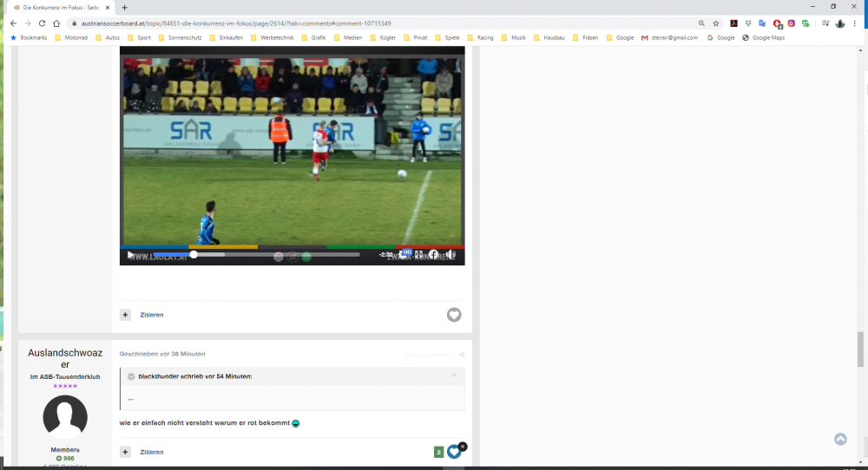The height and width of the screenshot is (470, 868).
Task: Click the browser forward arrow
Action: point(28,23)
